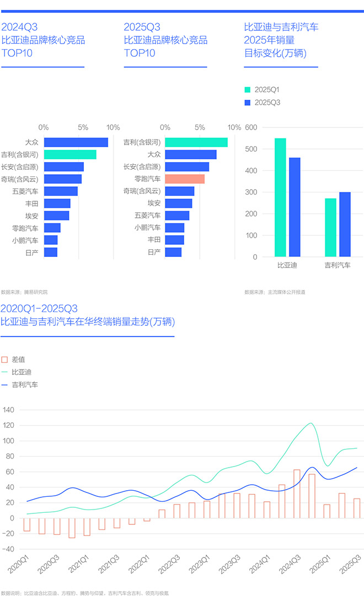The image size is (364, 606).
Task: Select the 五菱汽车 bar in 2024Q3 chart
Action: pyautogui.click(x=61, y=191)
